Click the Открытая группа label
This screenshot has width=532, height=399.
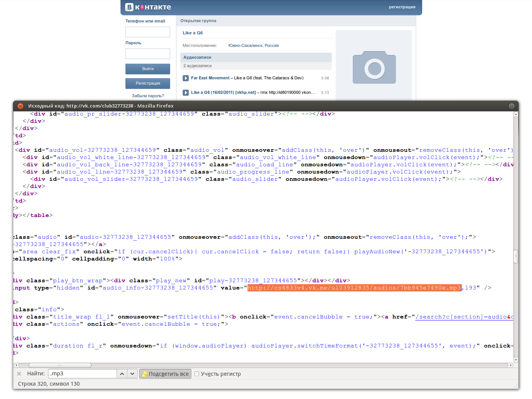point(198,21)
